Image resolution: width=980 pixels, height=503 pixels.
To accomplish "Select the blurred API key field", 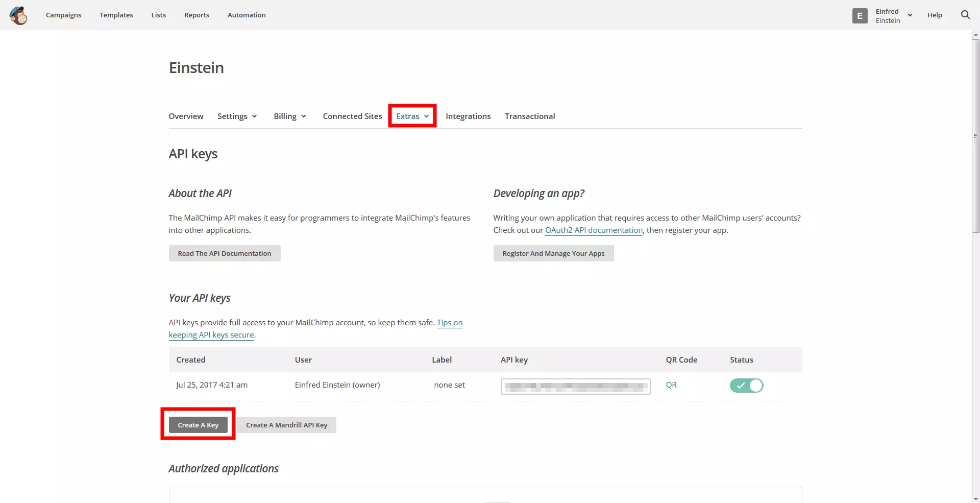I will [x=576, y=387].
